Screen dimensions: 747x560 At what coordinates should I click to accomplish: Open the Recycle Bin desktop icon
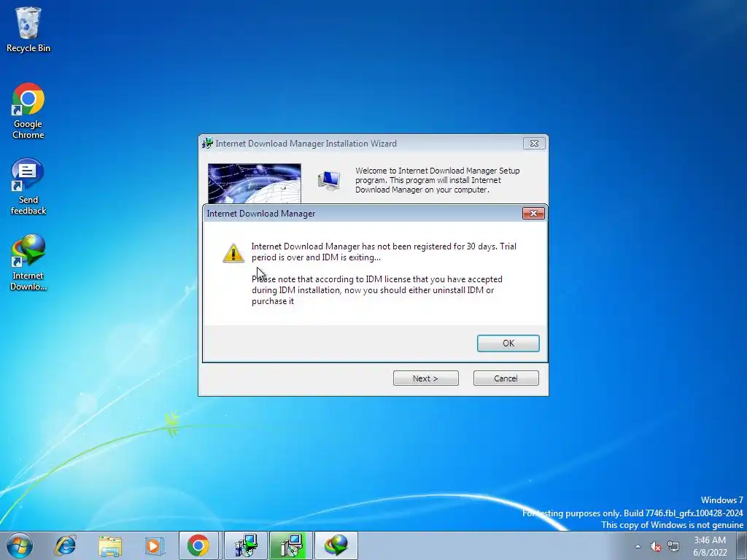(x=28, y=29)
